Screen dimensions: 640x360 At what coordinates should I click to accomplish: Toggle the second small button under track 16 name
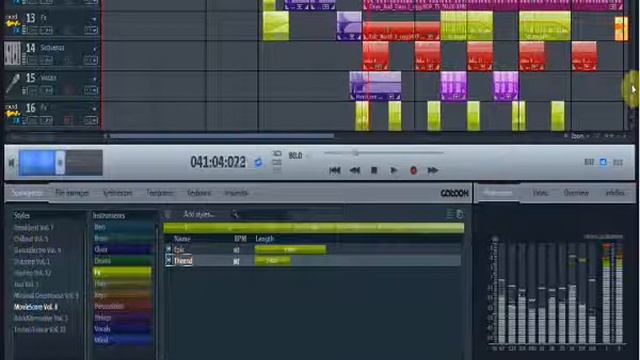click(47, 120)
